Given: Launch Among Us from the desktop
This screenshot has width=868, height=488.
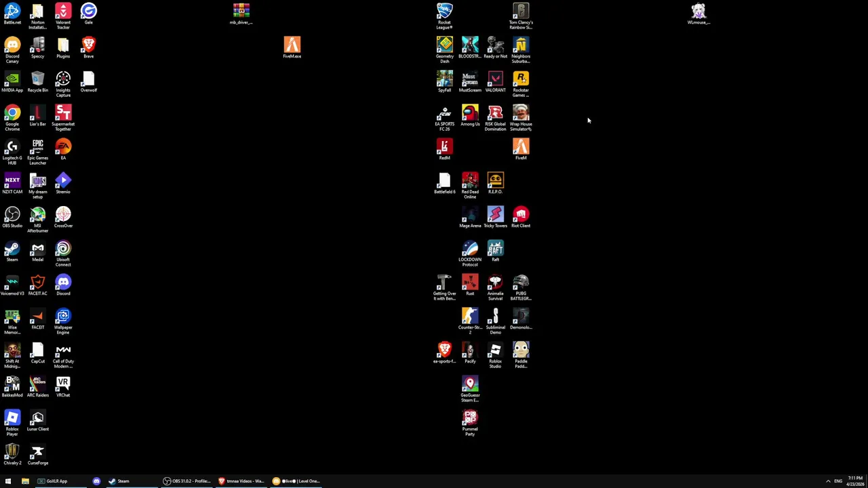Looking at the screenshot, I should coord(470,116).
